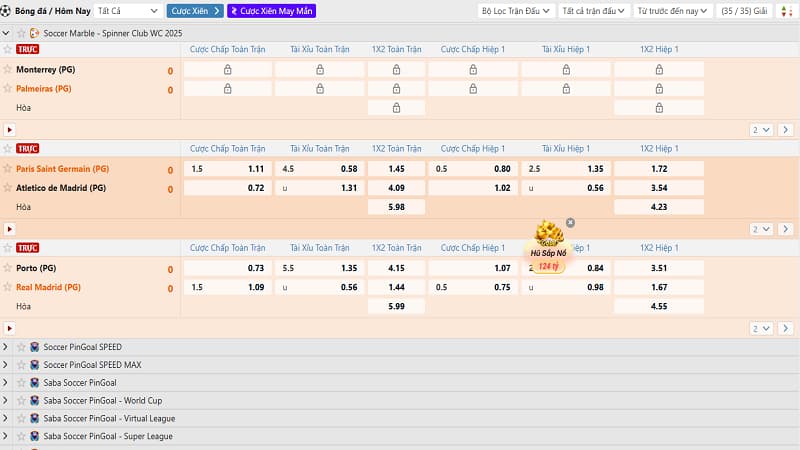
Task: Favorite Paris Saint Germain (PG) star
Action: (x=7, y=168)
